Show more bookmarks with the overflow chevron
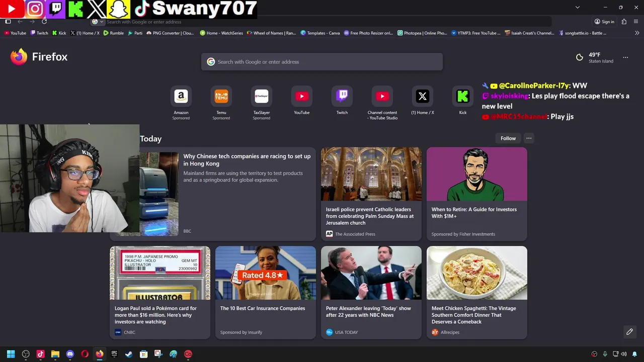644x362 pixels. click(637, 33)
